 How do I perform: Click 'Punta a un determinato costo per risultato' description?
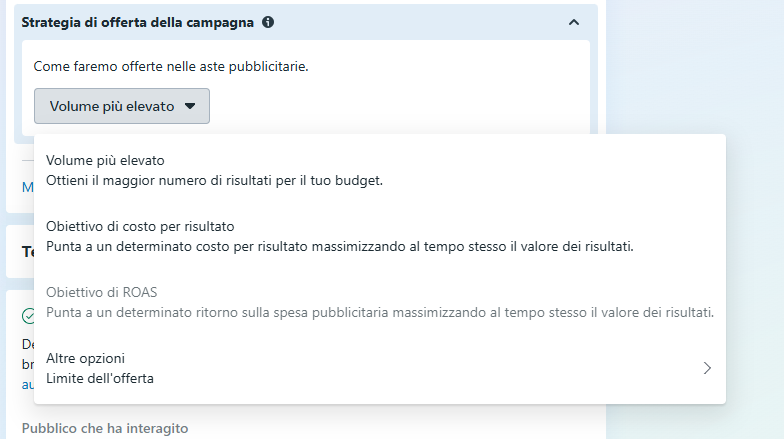[x=340, y=246]
